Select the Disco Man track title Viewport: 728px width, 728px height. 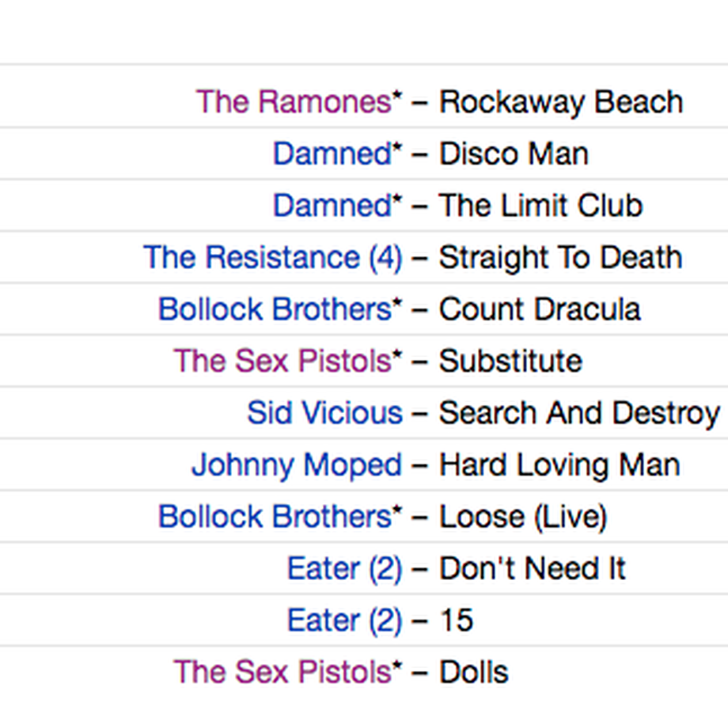tap(514, 154)
